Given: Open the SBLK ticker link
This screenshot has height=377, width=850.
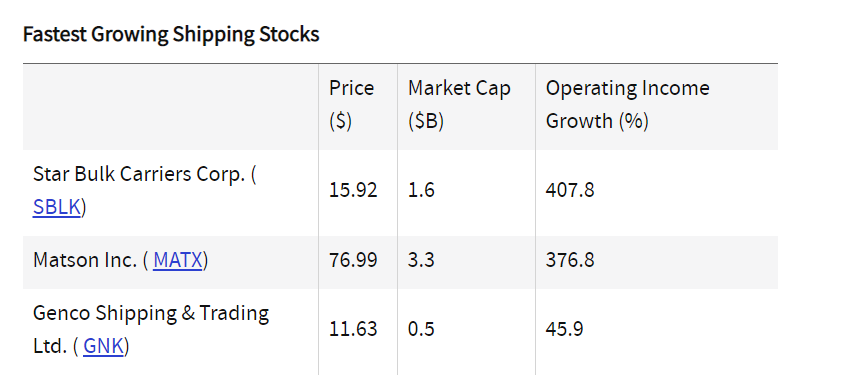Looking at the screenshot, I should coord(56,207).
